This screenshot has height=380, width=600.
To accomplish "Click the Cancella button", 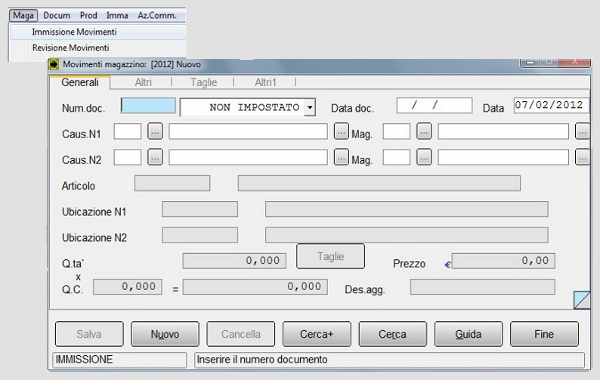I will point(241,334).
